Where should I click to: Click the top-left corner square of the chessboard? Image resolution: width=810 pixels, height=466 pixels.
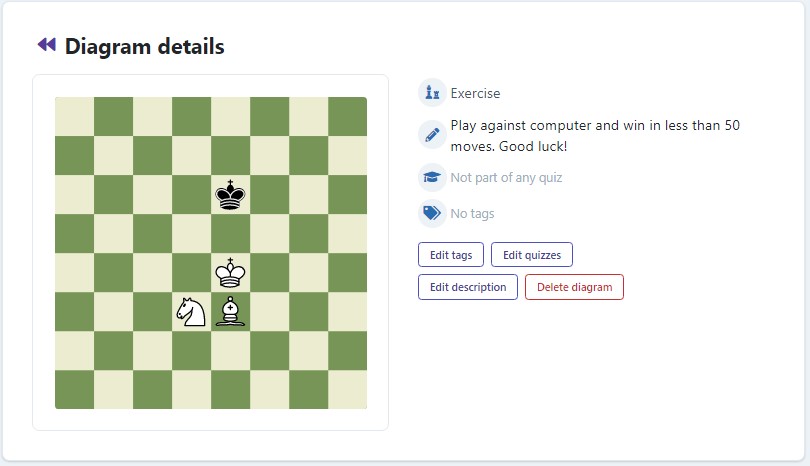tap(74, 116)
